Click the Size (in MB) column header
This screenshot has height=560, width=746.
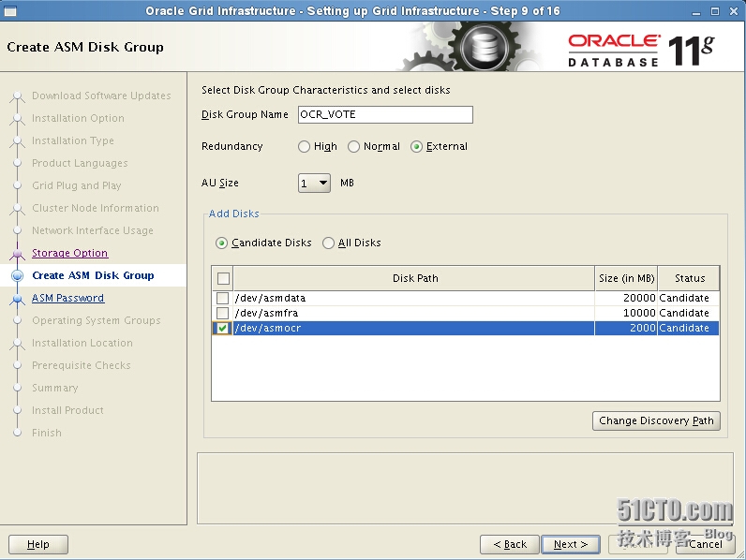click(626, 278)
